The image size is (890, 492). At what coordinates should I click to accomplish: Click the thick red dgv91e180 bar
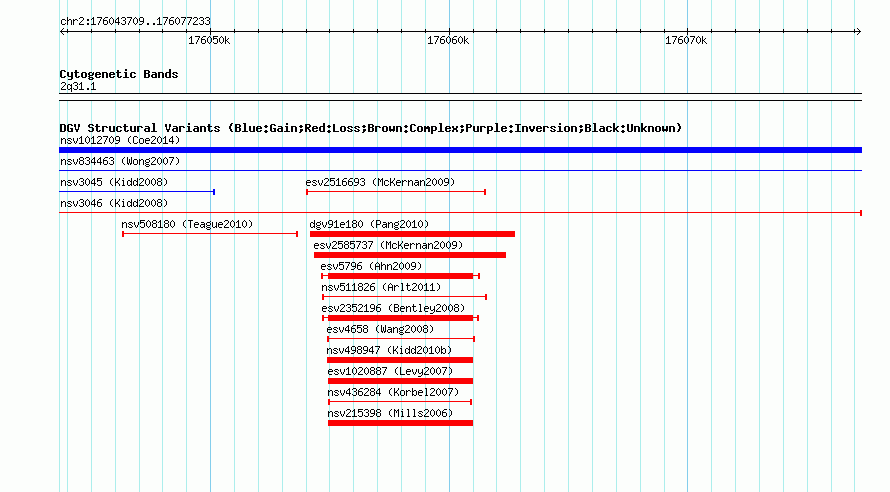pyautogui.click(x=412, y=234)
